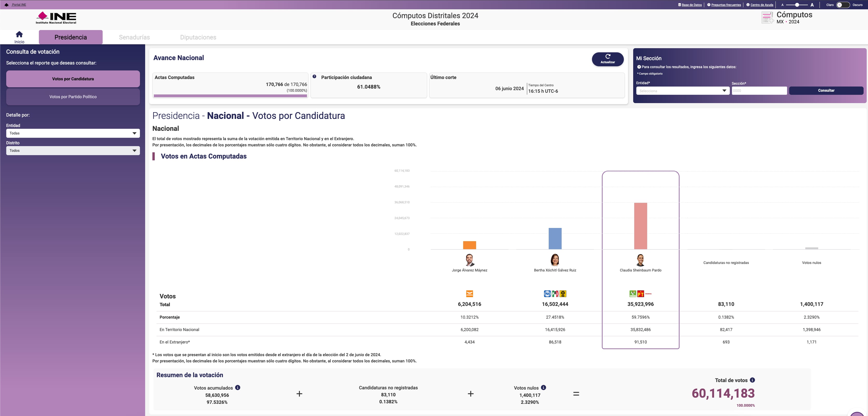Click total votes value 6,204,516
Screen dimensions: 868x416
469,304
